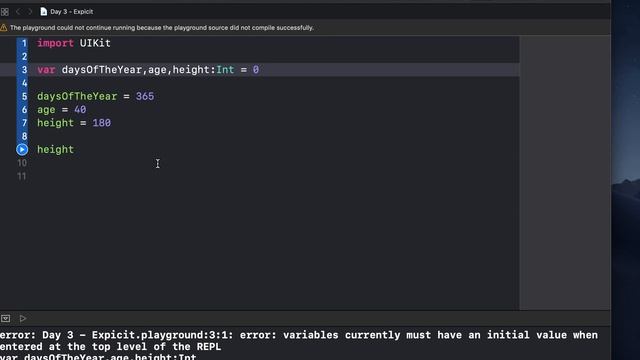
Task: Click 'Int' type annotation on line 3
Action: [x=225, y=70]
